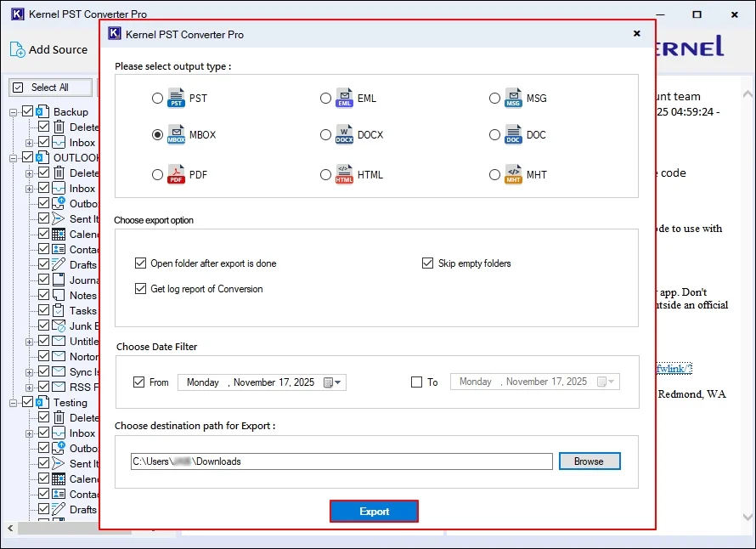Select the DOCX output radio button

click(x=325, y=134)
